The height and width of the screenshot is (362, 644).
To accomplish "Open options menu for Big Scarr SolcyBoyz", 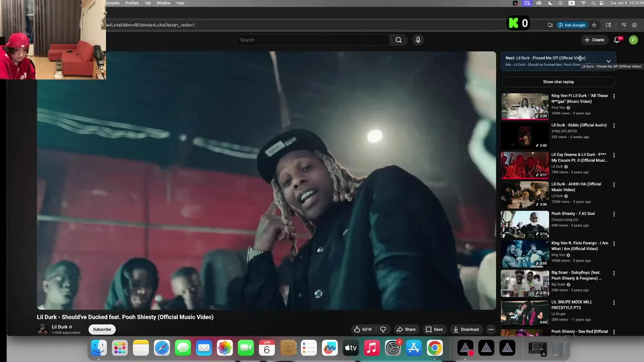I will (614, 273).
